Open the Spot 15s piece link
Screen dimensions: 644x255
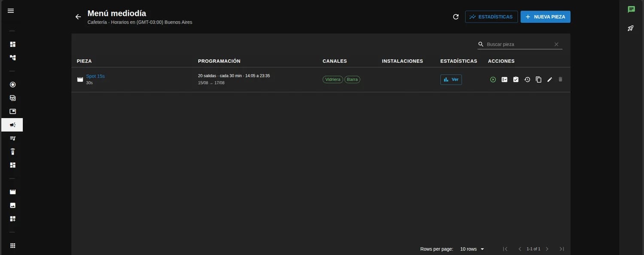[95, 76]
